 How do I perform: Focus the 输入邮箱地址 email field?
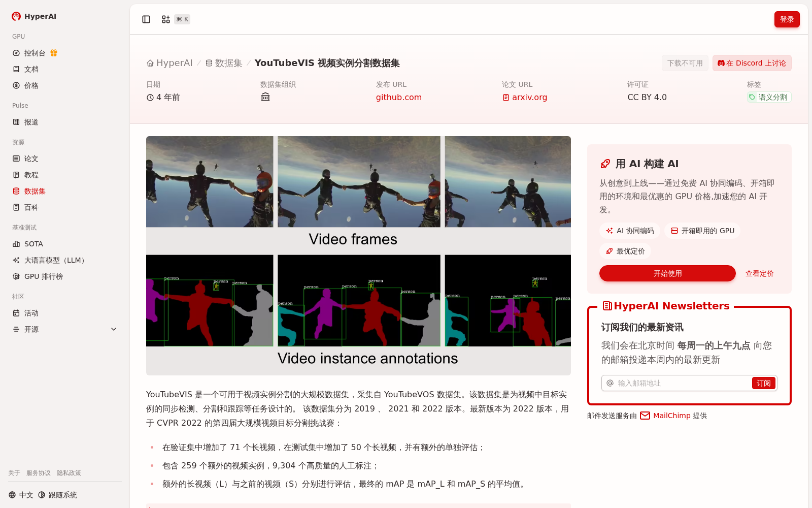683,383
